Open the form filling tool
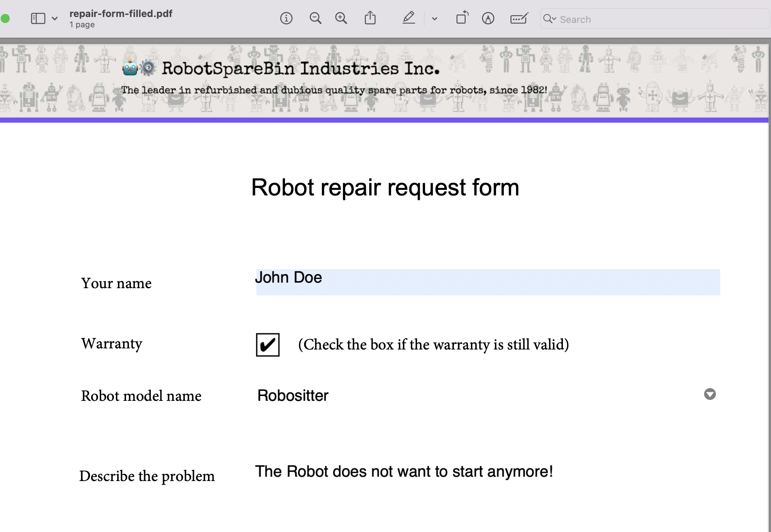This screenshot has width=771, height=532. click(519, 18)
